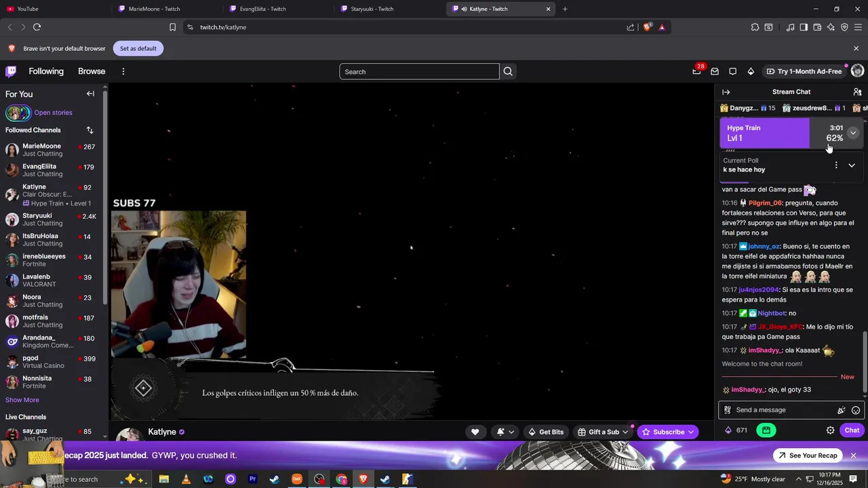Open the chat community users list icon
This screenshot has height=488, width=868.
click(857, 91)
